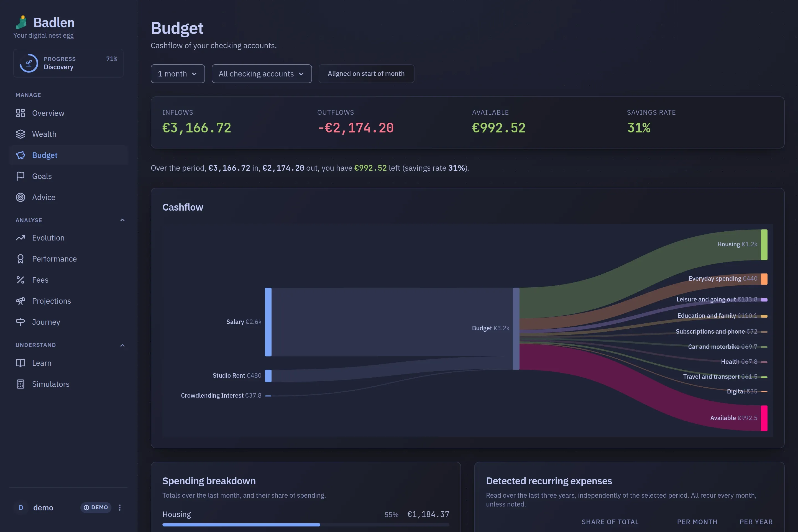Toggle Aligned on start of month
Screen dimensions: 798x532
pyautogui.click(x=366, y=74)
